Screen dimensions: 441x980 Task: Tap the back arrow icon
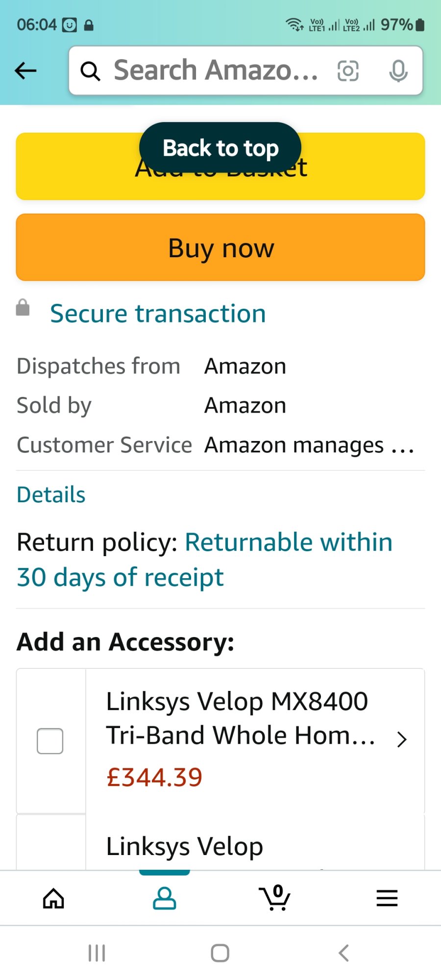[26, 71]
